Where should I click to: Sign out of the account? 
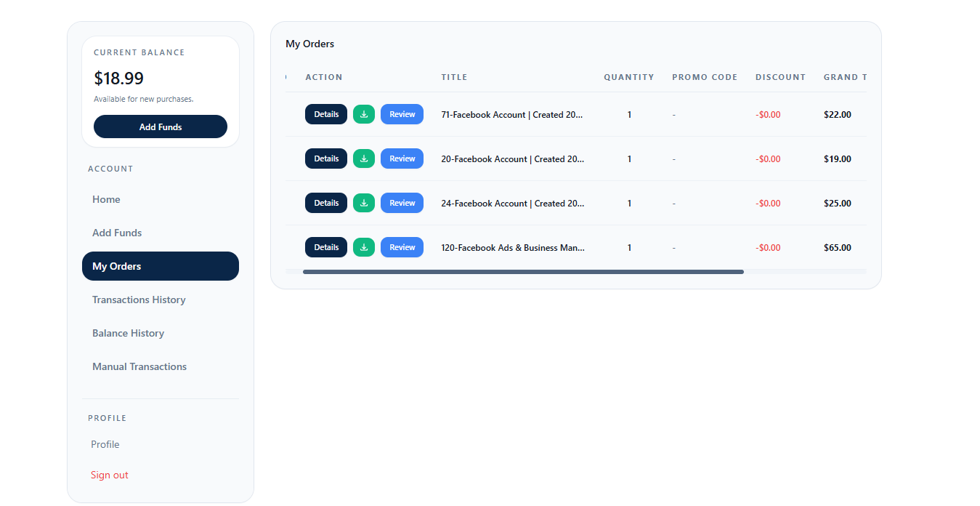tap(110, 475)
